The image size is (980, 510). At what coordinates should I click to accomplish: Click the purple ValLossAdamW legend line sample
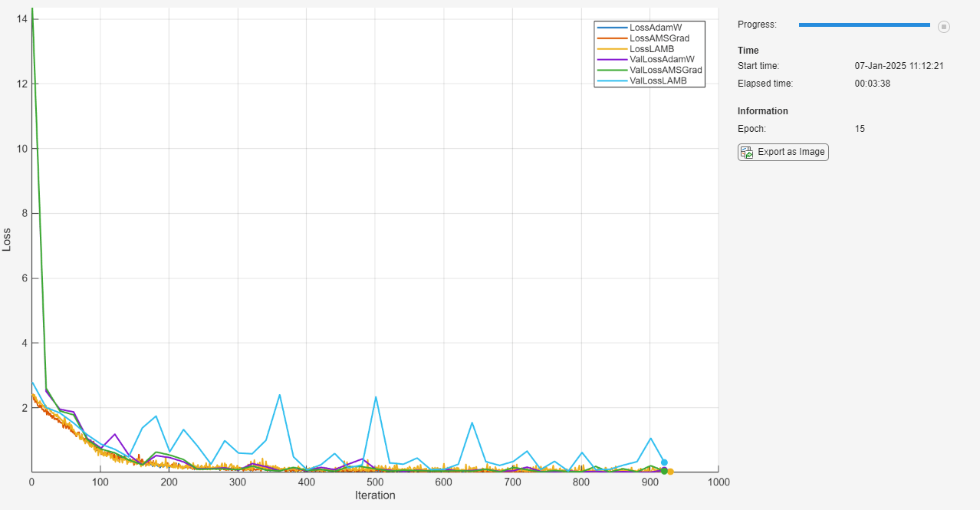[611, 59]
